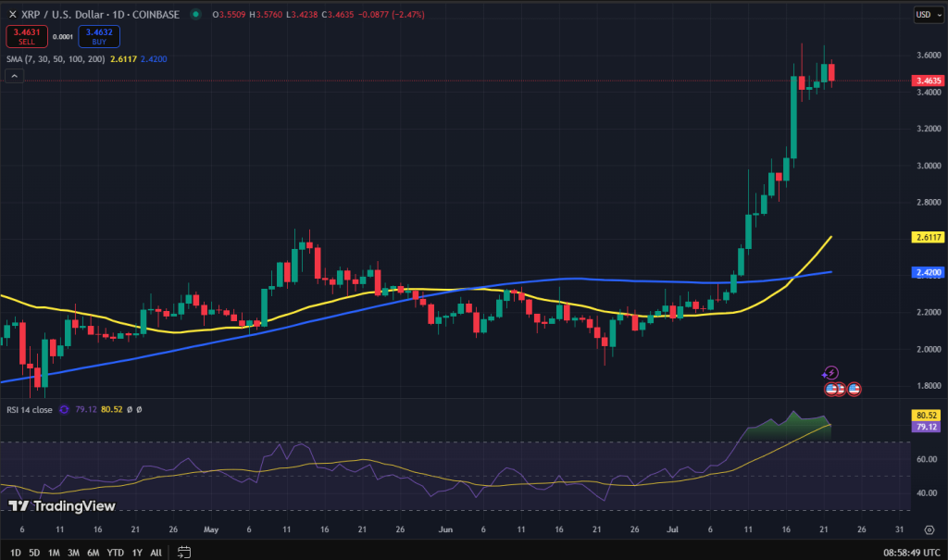Viewport: 948px width, 560px height.
Task: Click the change value −0.0877 (−2.47%)
Action: tap(392, 14)
